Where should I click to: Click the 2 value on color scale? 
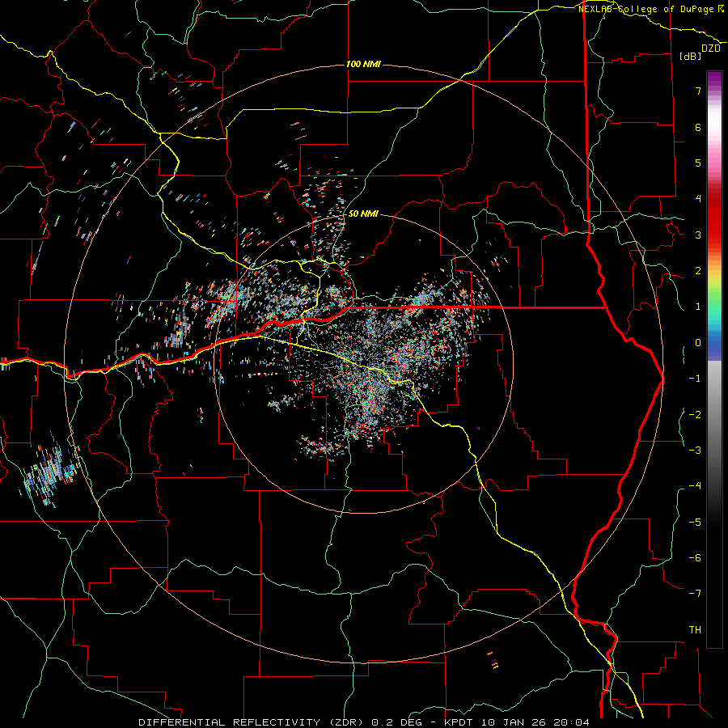click(698, 271)
